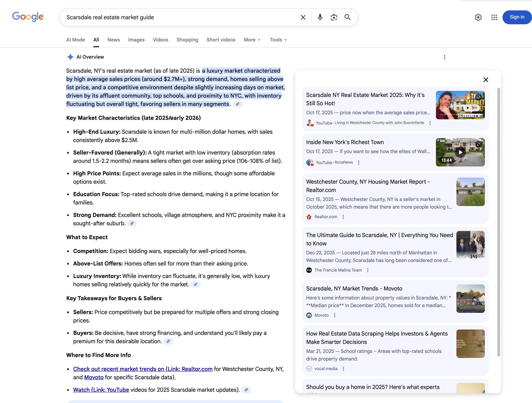Image resolution: width=532 pixels, height=403 pixels.
Task: Expand the More search filters dropdown
Action: coord(252,40)
